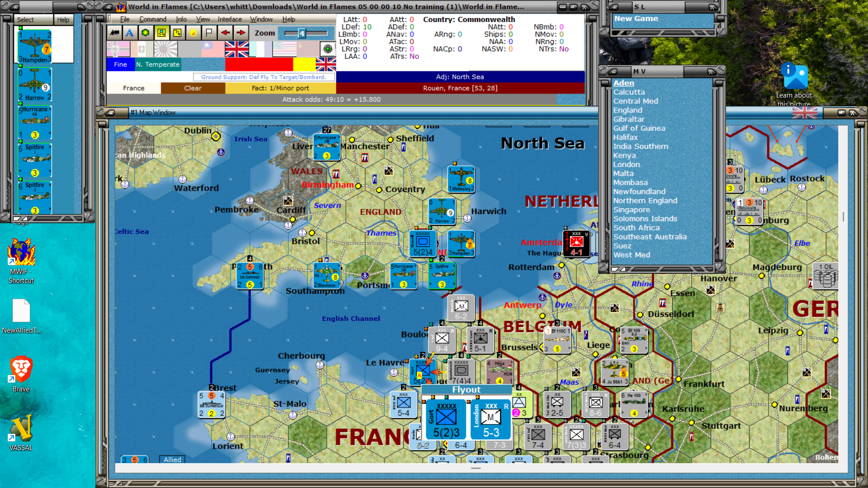
Task: Select the Union Jack flag in the country bar
Action: 237,49
